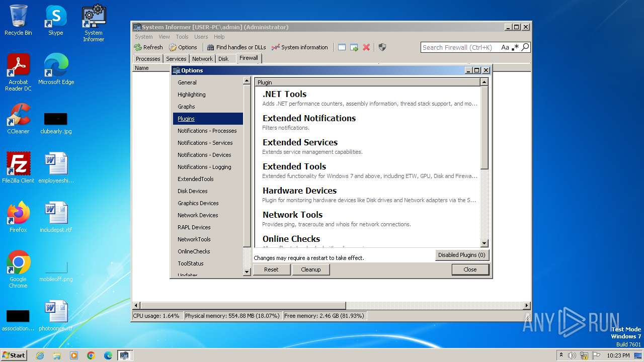The image size is (644, 362).
Task: Click the shield icon in toolbar
Action: coord(382,47)
